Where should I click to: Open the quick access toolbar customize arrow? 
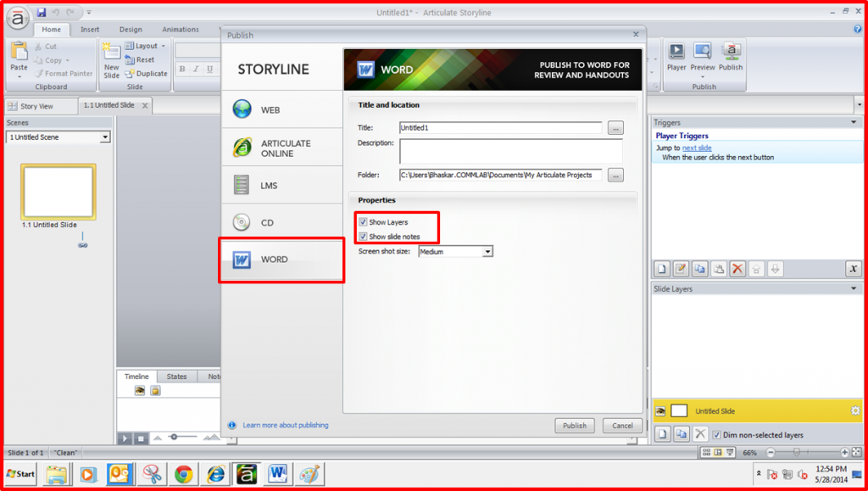(x=89, y=12)
